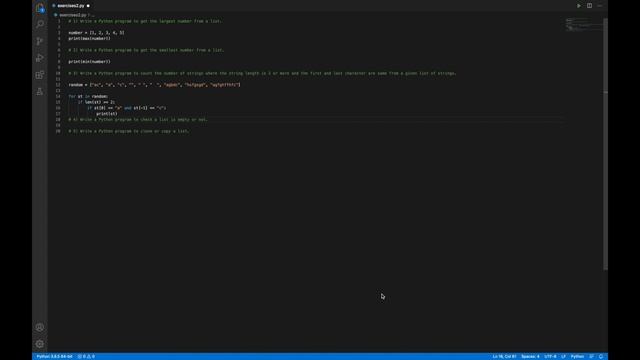The width and height of the screenshot is (640, 360).
Task: Open the Run and Debug view
Action: click(x=40, y=58)
